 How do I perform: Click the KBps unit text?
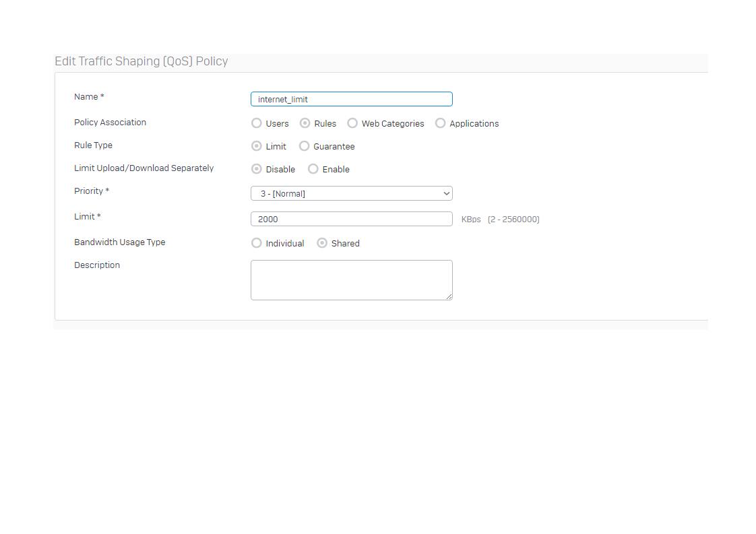point(471,220)
